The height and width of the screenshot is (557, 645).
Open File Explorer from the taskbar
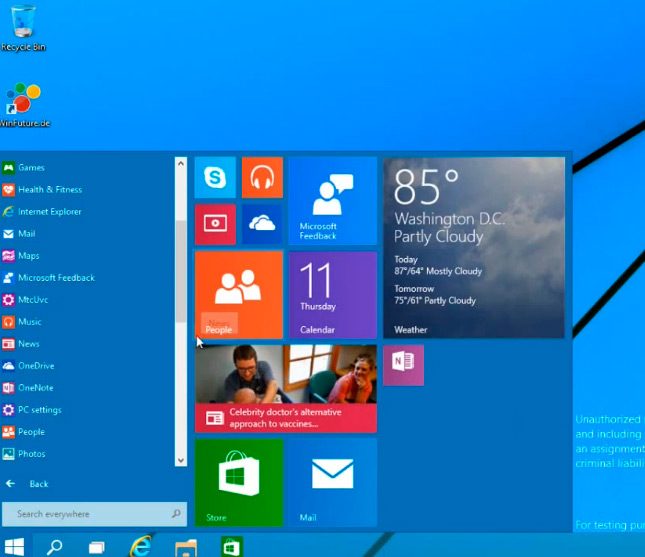[186, 548]
